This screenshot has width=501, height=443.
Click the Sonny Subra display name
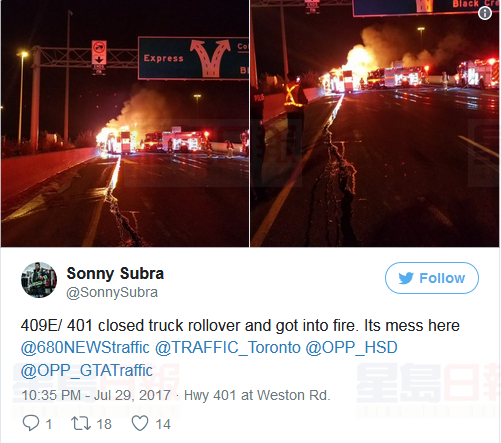coord(115,274)
